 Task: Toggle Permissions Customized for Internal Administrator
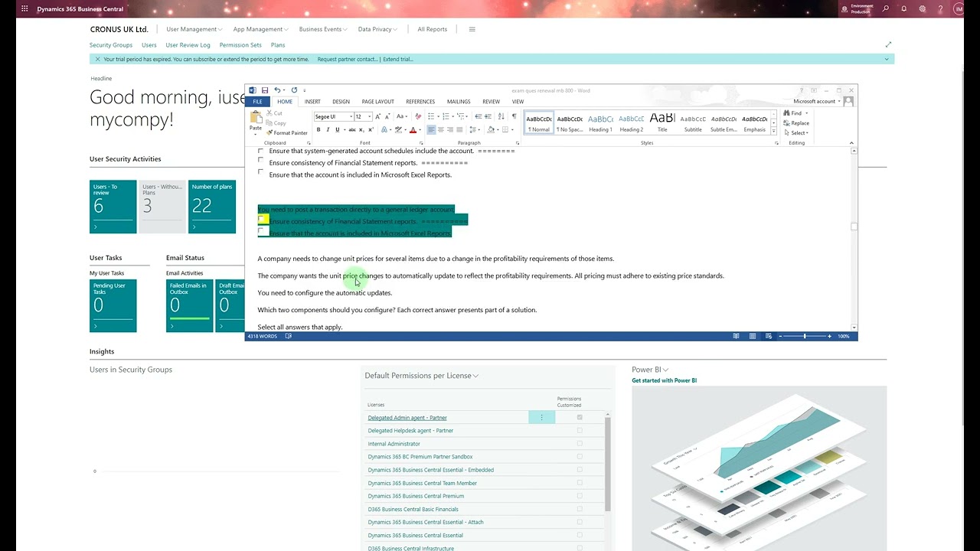[580, 443]
